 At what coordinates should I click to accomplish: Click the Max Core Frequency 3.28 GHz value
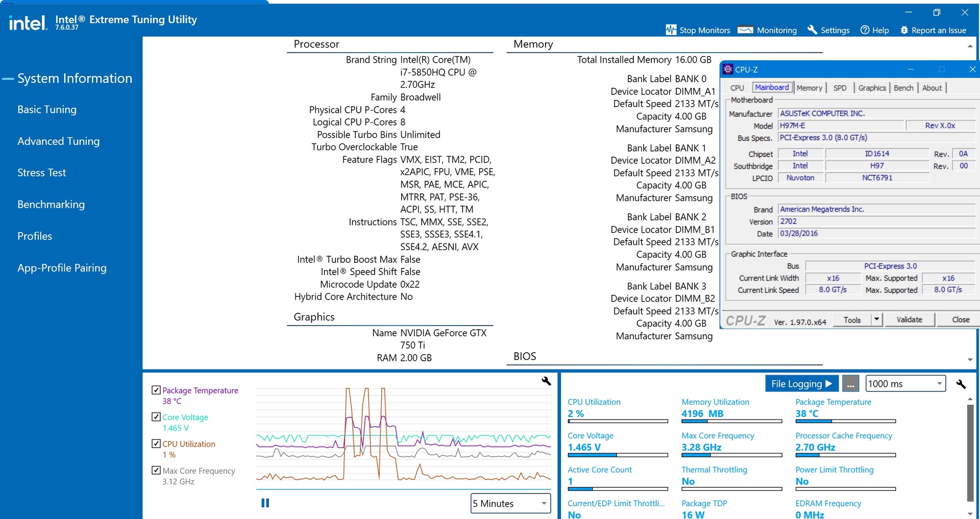tap(701, 447)
